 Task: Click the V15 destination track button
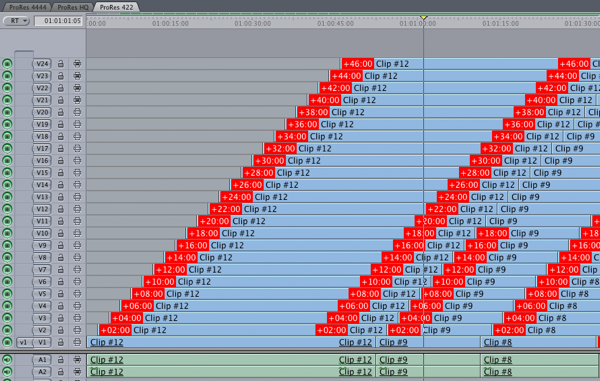pos(42,173)
